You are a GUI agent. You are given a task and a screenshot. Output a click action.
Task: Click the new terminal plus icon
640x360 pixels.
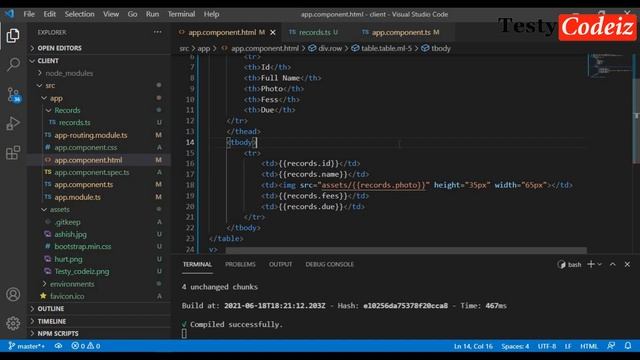[x=591, y=264]
